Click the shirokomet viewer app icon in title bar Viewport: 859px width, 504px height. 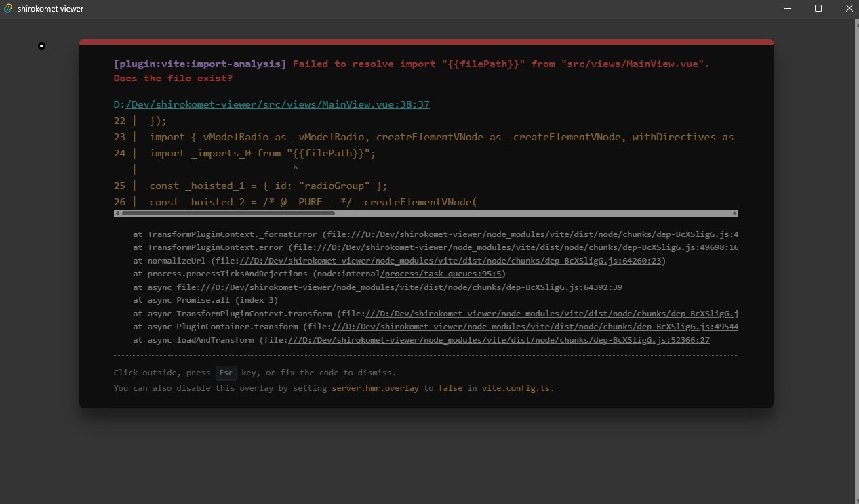[x=8, y=8]
